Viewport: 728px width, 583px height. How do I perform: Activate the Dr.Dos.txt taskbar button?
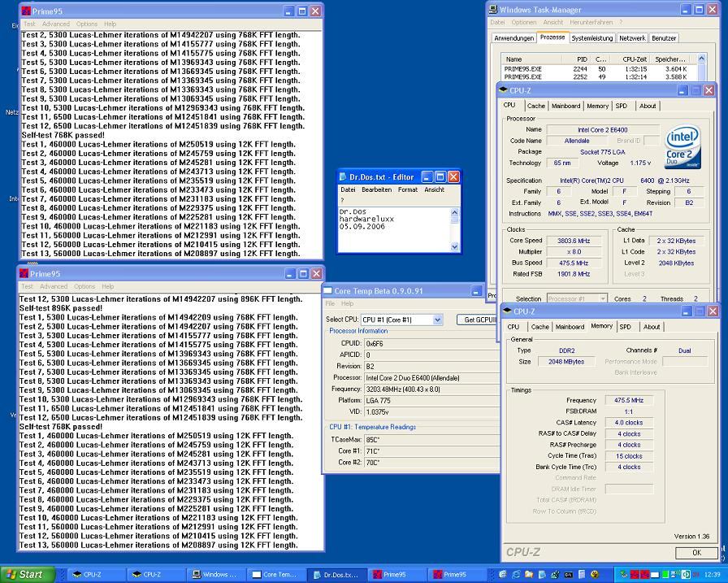click(336, 575)
